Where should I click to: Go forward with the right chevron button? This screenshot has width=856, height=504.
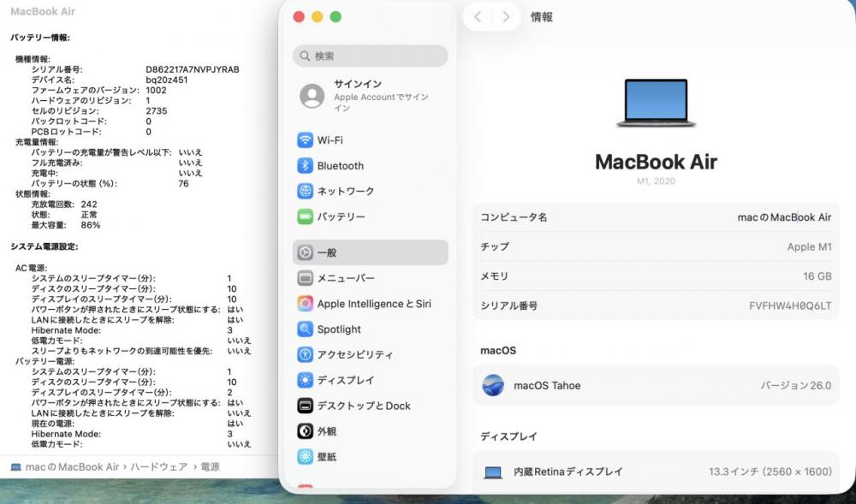click(506, 17)
